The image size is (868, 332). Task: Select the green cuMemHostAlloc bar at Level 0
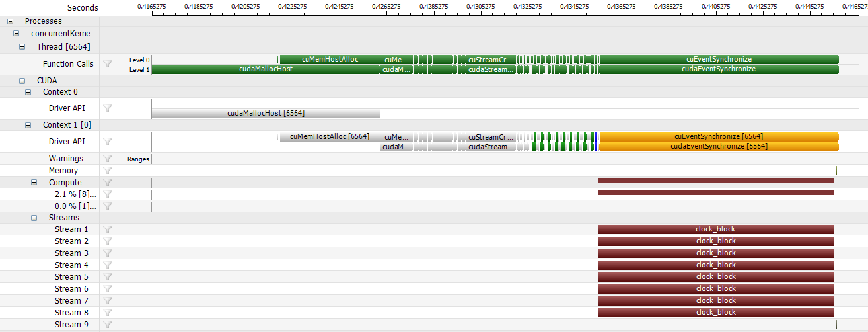tap(330, 59)
